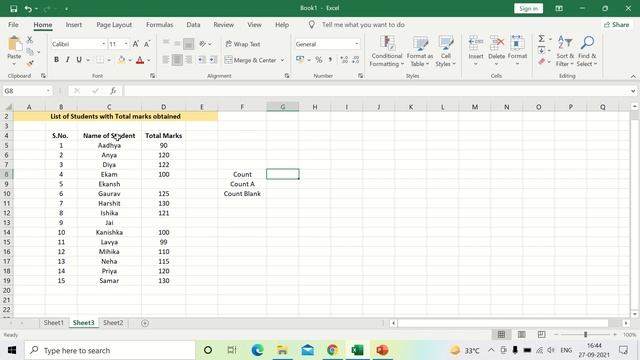Open the Review ribbon tab
The width and height of the screenshot is (640, 360).
pyautogui.click(x=224, y=25)
